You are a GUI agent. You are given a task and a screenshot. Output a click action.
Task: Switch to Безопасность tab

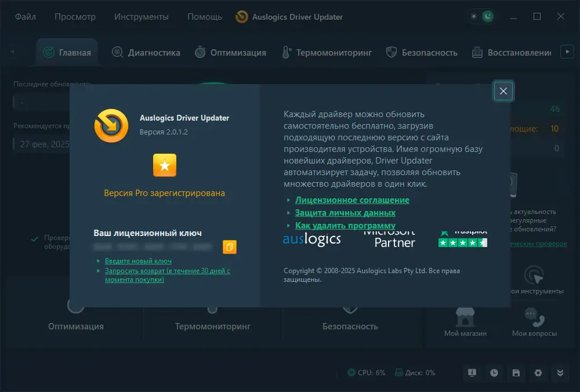(422, 53)
